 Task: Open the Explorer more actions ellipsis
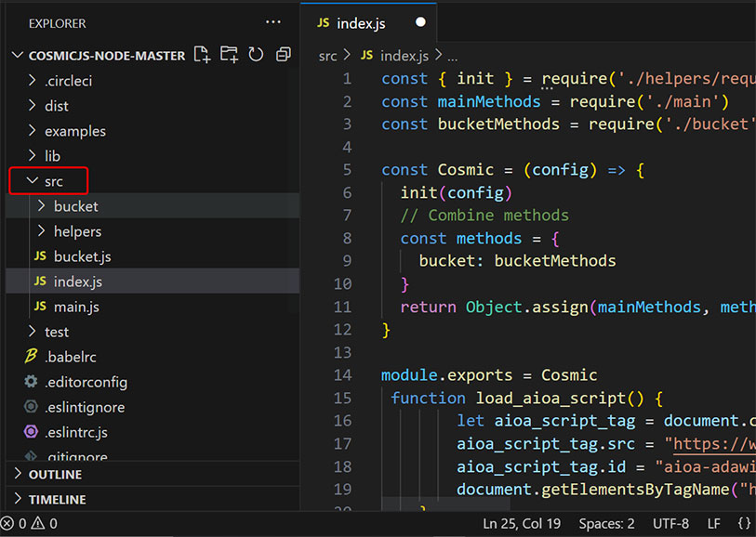272,22
